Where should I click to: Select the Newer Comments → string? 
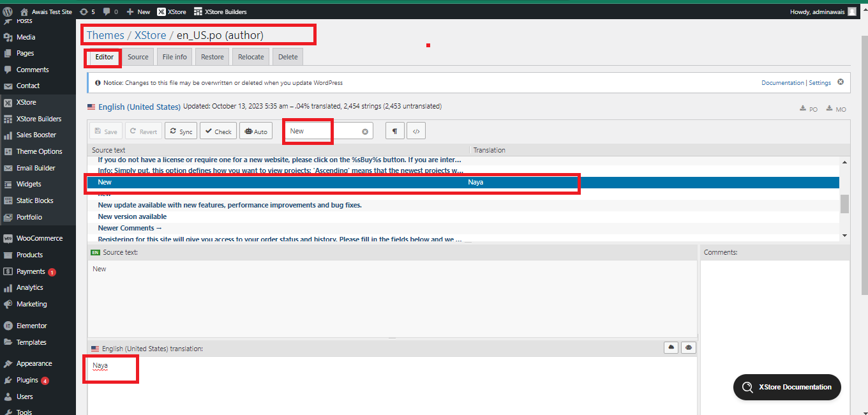[463, 228]
